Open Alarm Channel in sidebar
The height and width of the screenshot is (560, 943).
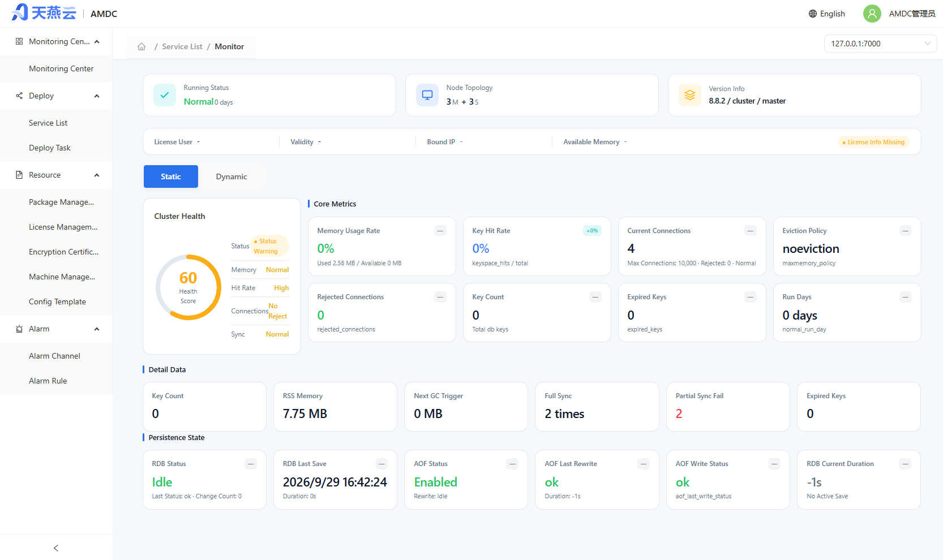(x=56, y=356)
